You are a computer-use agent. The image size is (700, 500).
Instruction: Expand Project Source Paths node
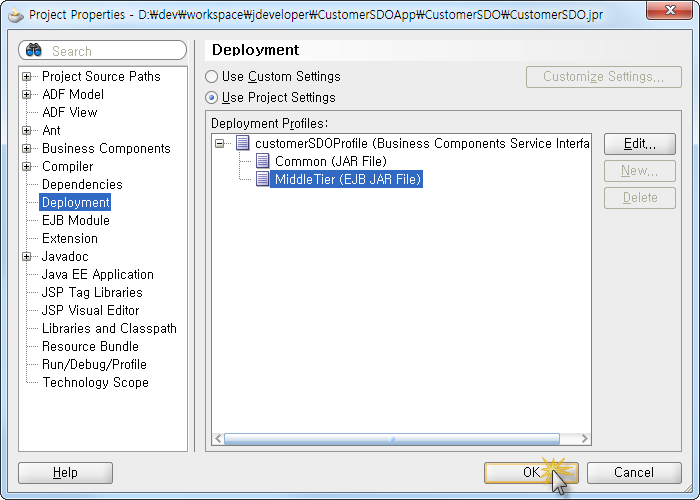pyautogui.click(x=26, y=76)
